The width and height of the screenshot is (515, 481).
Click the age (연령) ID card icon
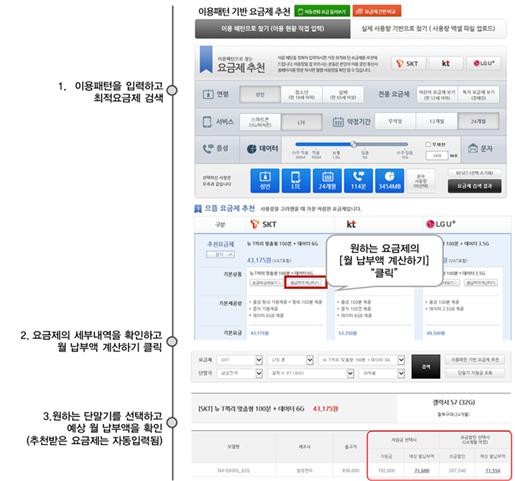click(x=208, y=94)
